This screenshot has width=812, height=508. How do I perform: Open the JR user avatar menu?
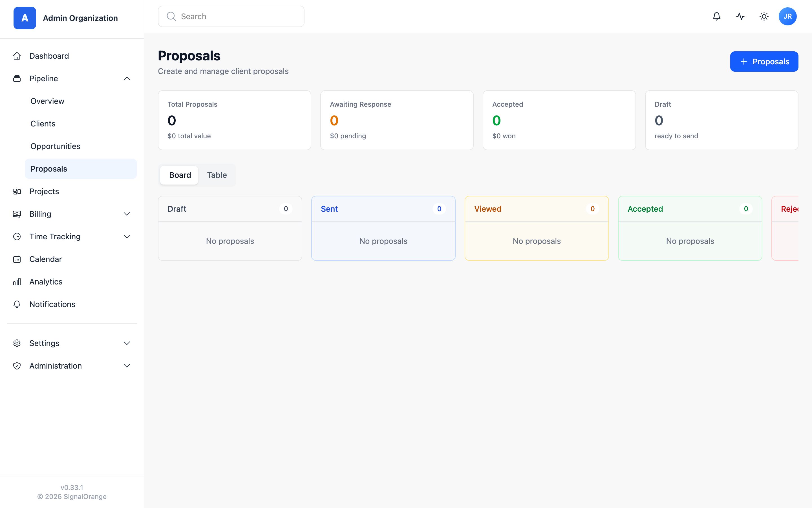[787, 16]
